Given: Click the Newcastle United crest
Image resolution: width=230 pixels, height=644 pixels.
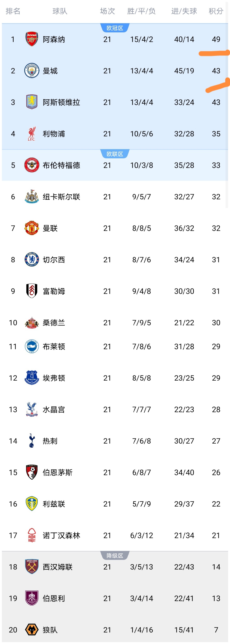Looking at the screenshot, I should point(32,197).
